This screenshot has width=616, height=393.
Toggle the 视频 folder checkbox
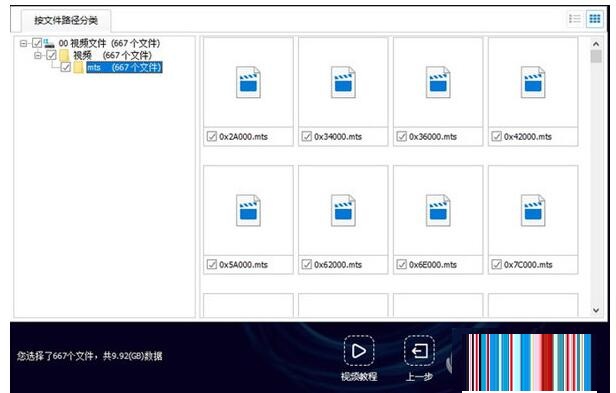[51, 55]
